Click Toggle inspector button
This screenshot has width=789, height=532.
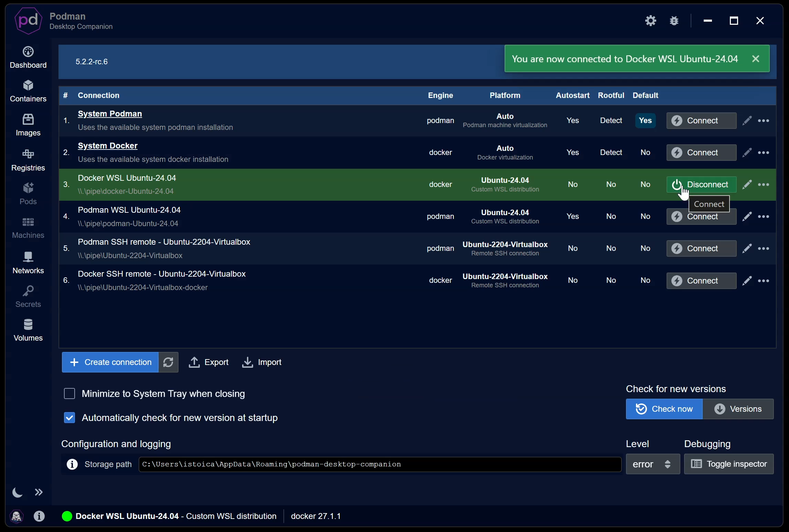pyautogui.click(x=729, y=464)
